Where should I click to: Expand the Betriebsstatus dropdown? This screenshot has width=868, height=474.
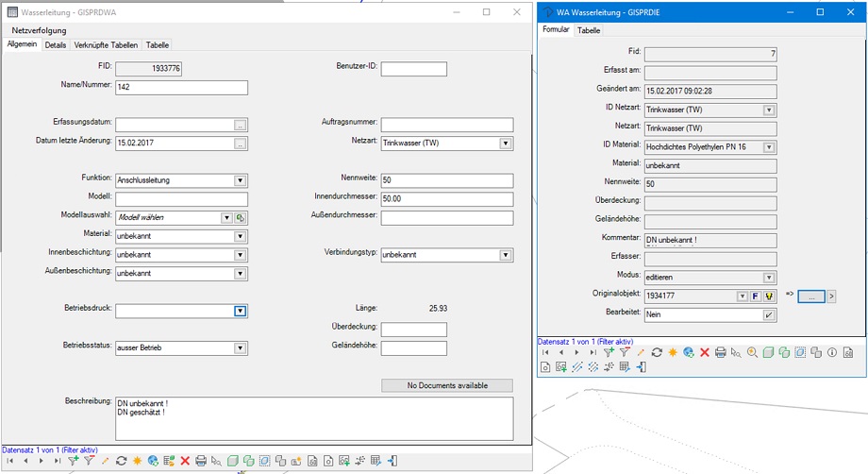coord(240,348)
